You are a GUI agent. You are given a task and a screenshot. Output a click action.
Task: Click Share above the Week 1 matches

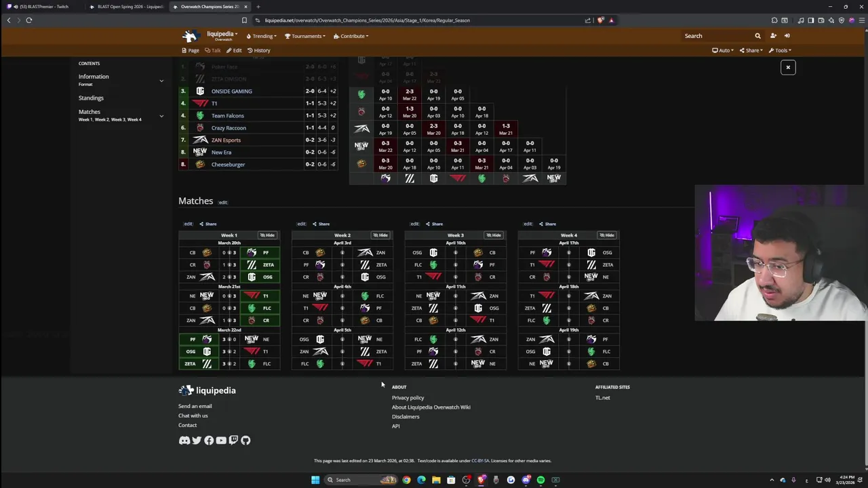coord(208,224)
